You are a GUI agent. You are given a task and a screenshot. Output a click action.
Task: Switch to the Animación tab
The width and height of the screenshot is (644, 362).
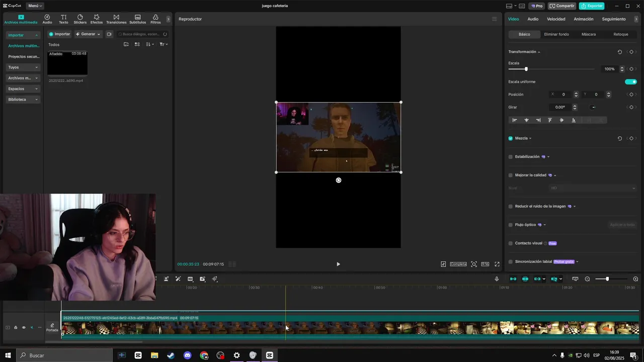(584, 19)
